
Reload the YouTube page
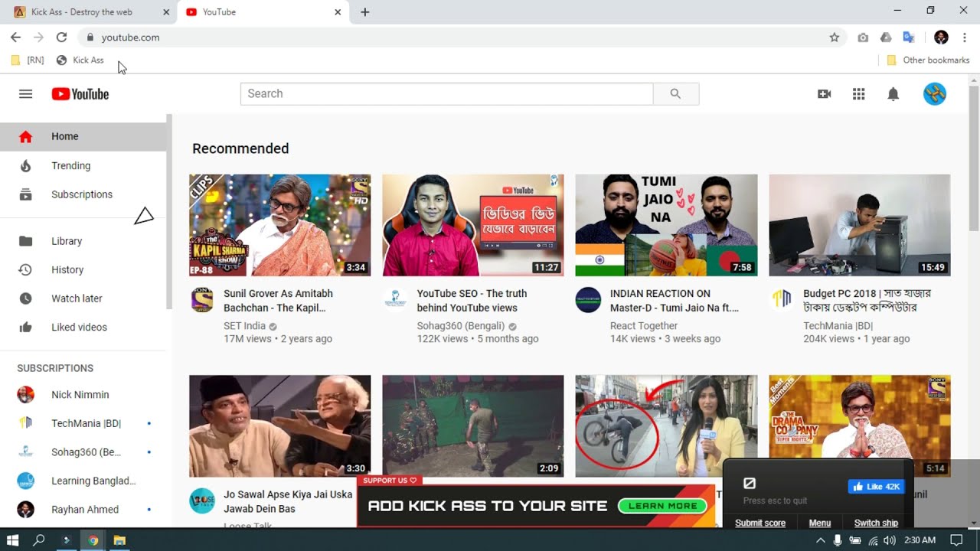click(x=61, y=37)
